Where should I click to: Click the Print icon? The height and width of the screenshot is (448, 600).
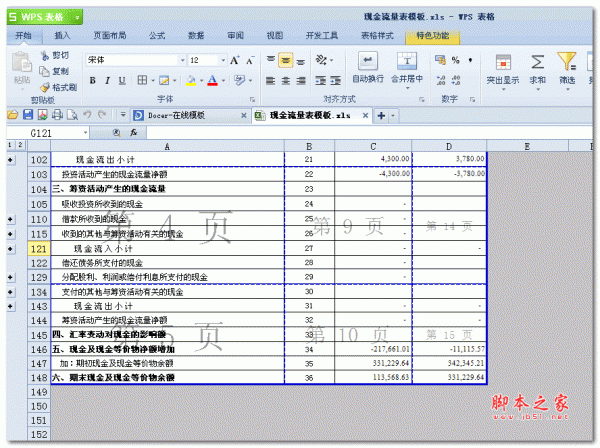tap(57, 115)
